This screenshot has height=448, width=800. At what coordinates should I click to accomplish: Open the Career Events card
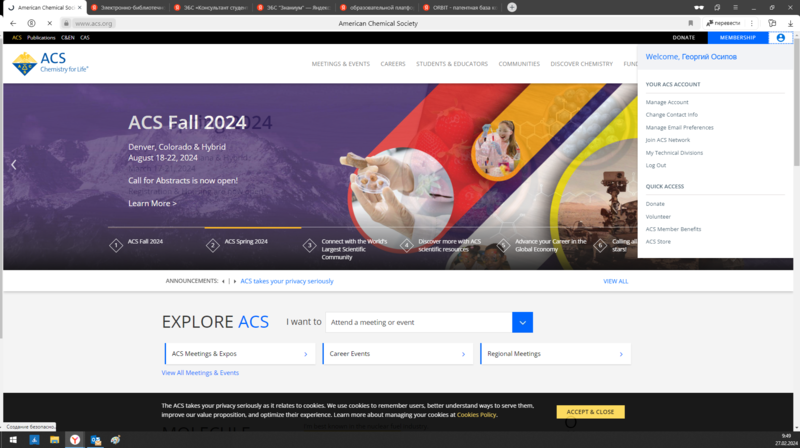[x=397, y=354]
